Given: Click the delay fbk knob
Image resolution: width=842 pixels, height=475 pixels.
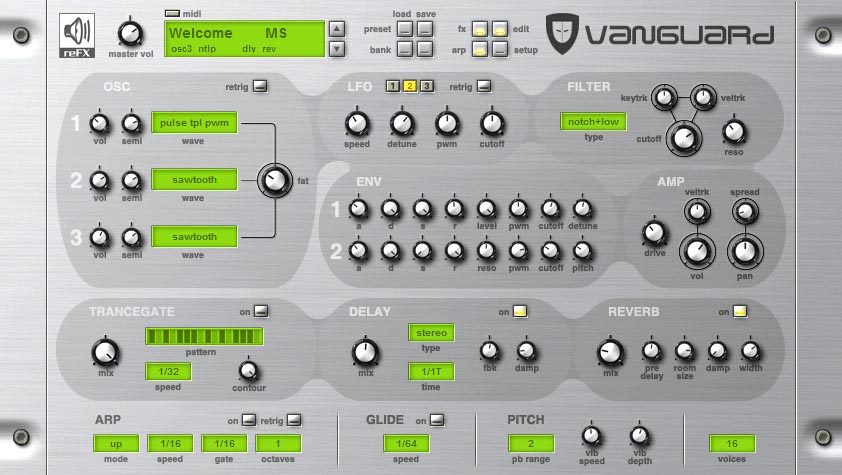Looking at the screenshot, I should pos(489,351).
